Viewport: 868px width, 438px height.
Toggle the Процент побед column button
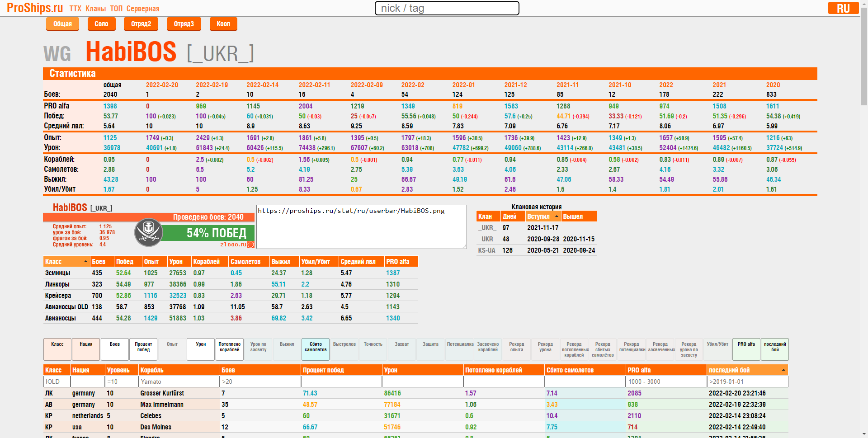pyautogui.click(x=143, y=349)
